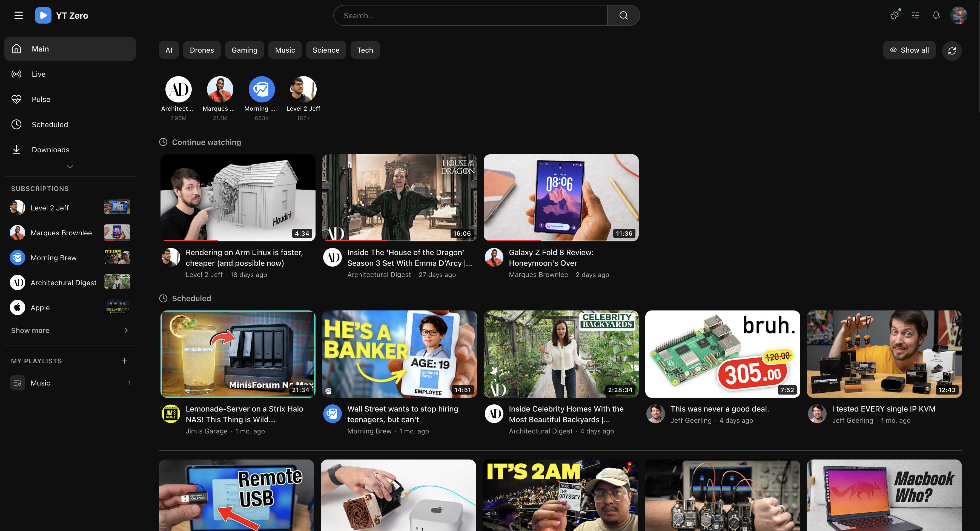
Task: Filter by the Gaming chip
Action: pyautogui.click(x=245, y=50)
